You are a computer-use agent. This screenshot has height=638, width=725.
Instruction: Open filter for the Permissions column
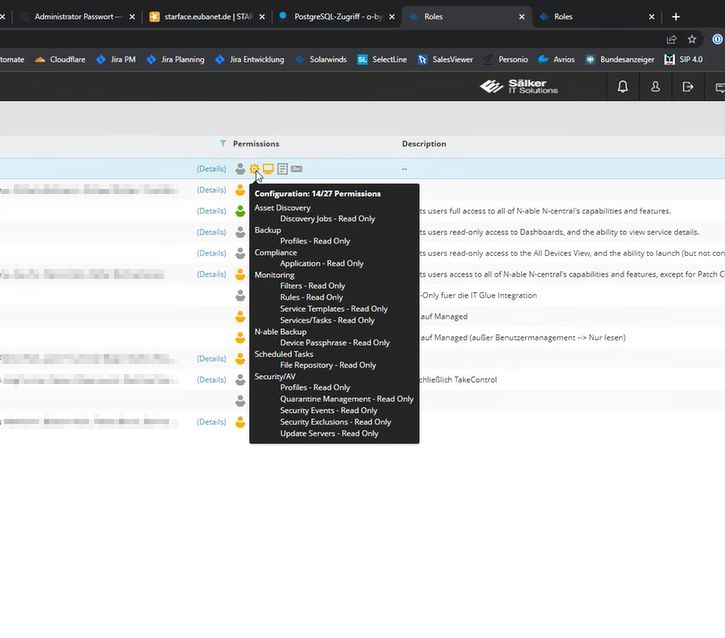coord(223,144)
